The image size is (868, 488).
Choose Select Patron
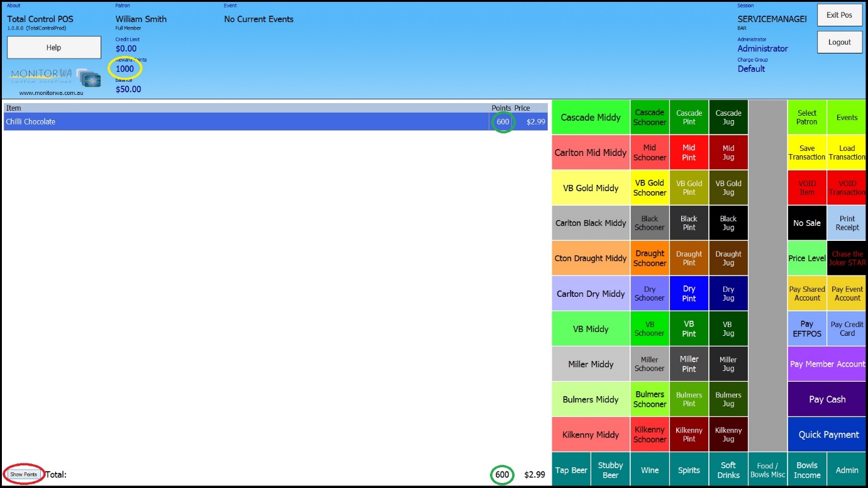[x=807, y=117]
